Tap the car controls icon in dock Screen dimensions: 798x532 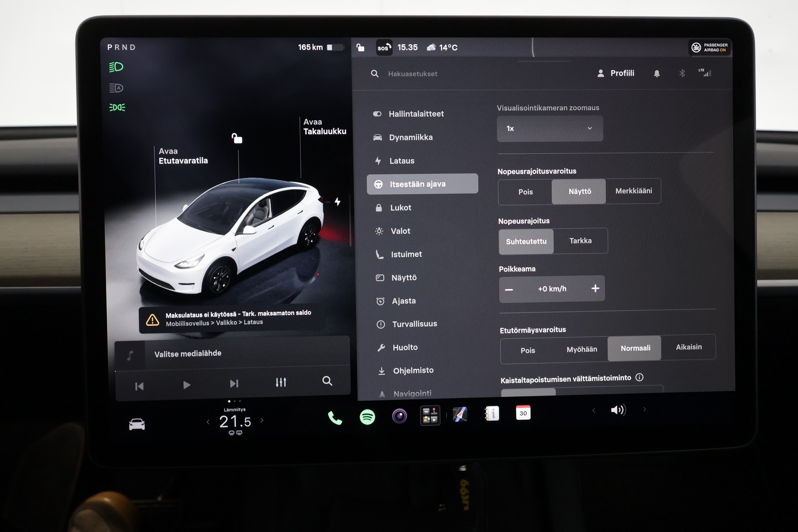point(137,424)
